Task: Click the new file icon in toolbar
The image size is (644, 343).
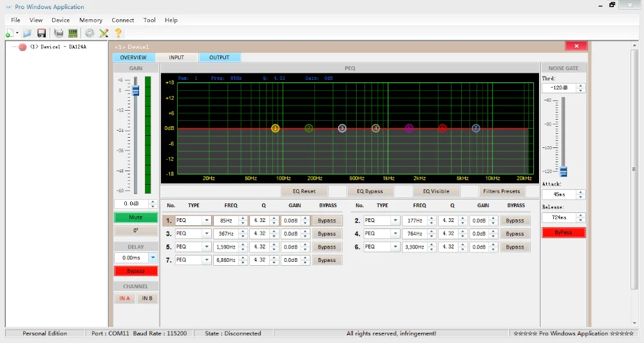Action: 10,33
